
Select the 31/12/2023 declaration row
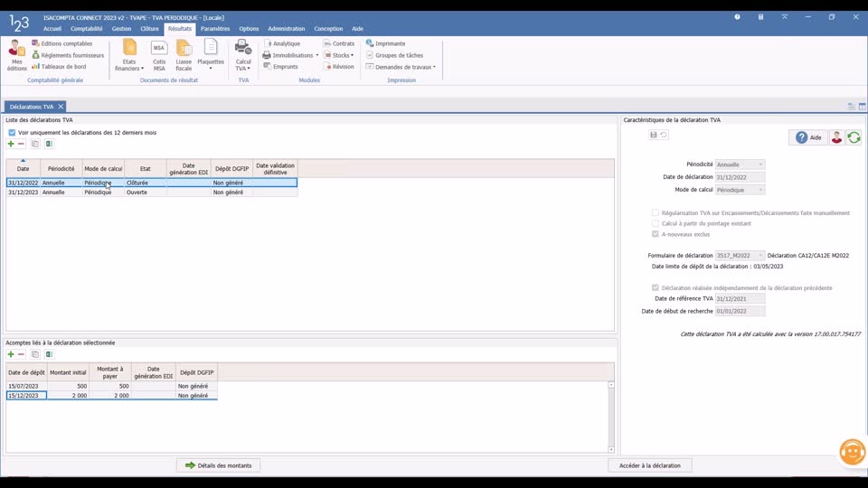tap(152, 192)
